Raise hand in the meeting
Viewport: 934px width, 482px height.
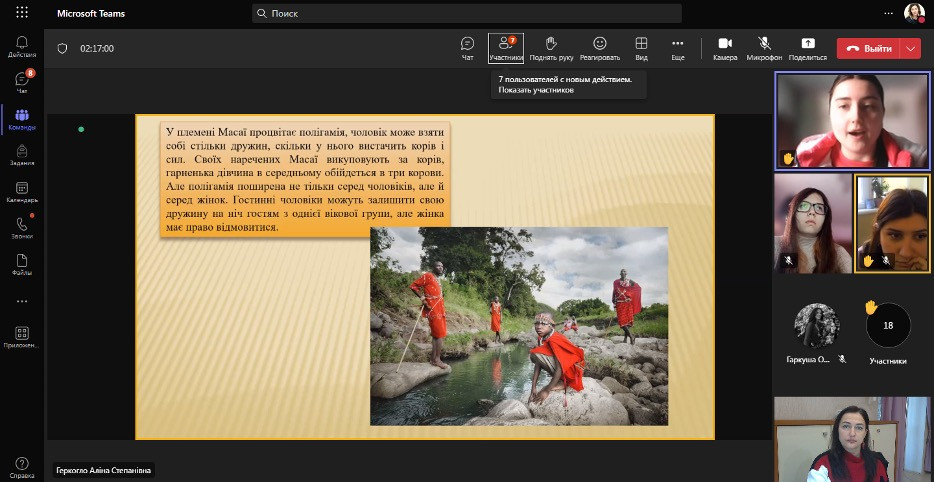pos(551,47)
